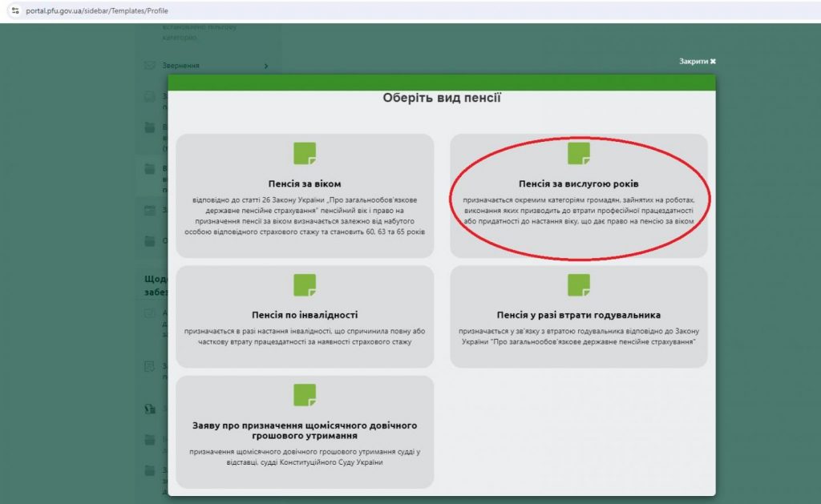Image resolution: width=821 pixels, height=504 pixels.
Task: Click description mentioning судді Конституційного Суду України
Action: point(305,457)
